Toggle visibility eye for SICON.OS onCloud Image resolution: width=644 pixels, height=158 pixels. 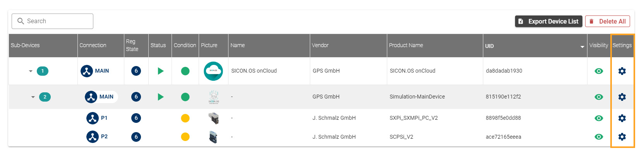(x=599, y=71)
